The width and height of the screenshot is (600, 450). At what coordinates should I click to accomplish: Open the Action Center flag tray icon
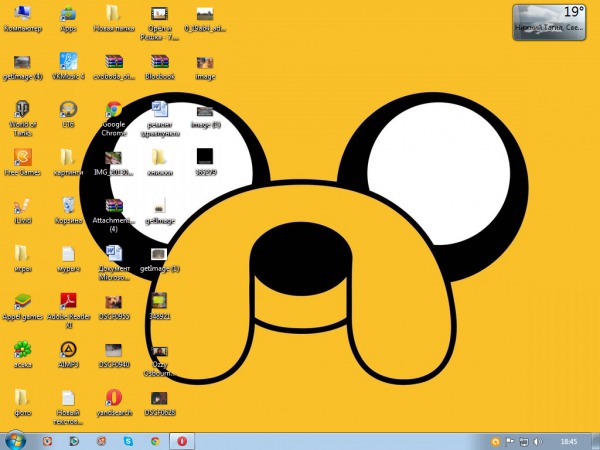click(x=509, y=442)
